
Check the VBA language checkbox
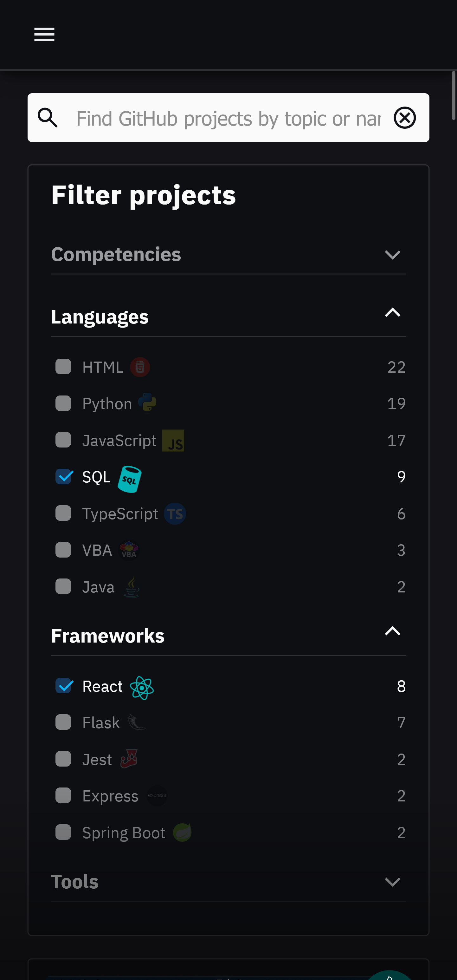click(x=63, y=550)
